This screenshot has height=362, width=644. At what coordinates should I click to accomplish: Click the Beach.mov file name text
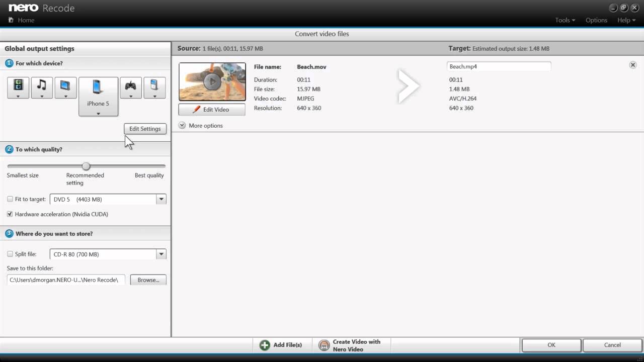point(311,67)
